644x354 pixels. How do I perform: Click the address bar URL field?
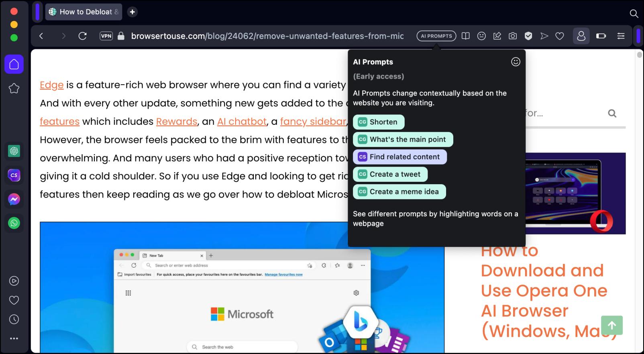point(267,36)
